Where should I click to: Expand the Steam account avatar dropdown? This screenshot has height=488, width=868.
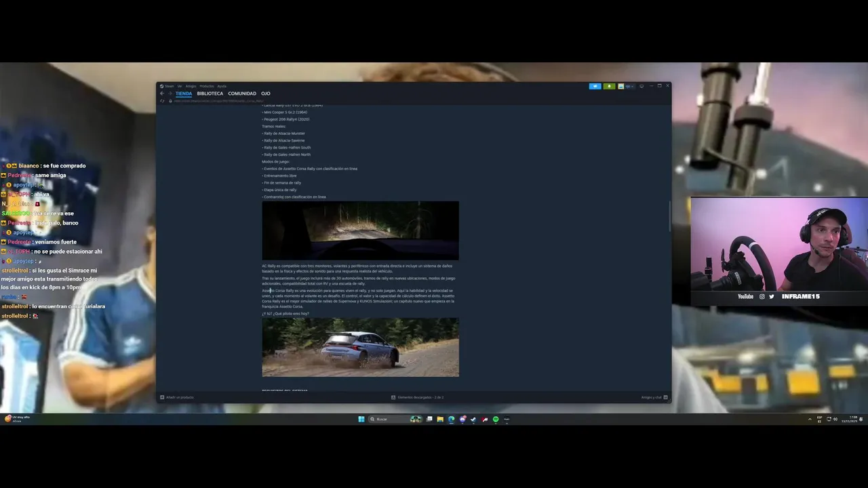(x=626, y=86)
